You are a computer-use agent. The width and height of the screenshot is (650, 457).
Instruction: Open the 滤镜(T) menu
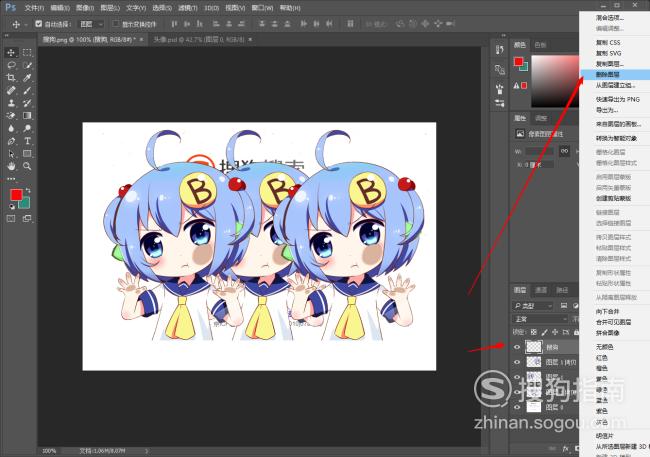(x=187, y=7)
